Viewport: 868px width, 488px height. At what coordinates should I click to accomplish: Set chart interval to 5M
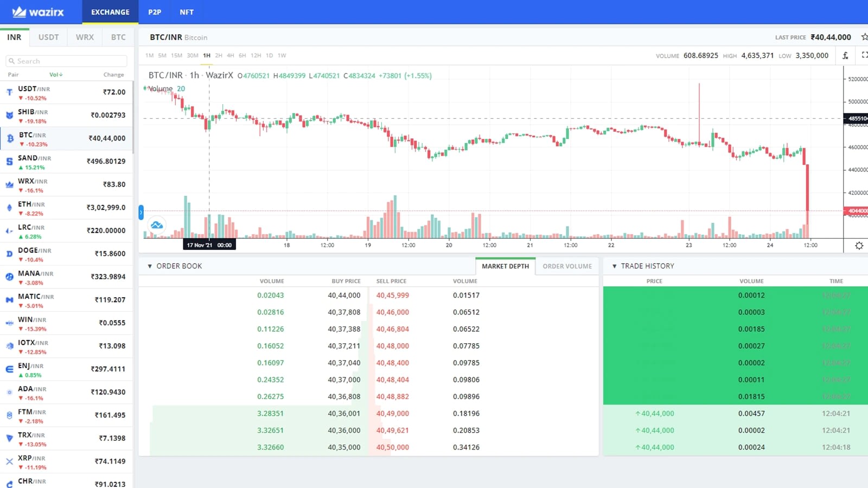[x=162, y=55]
